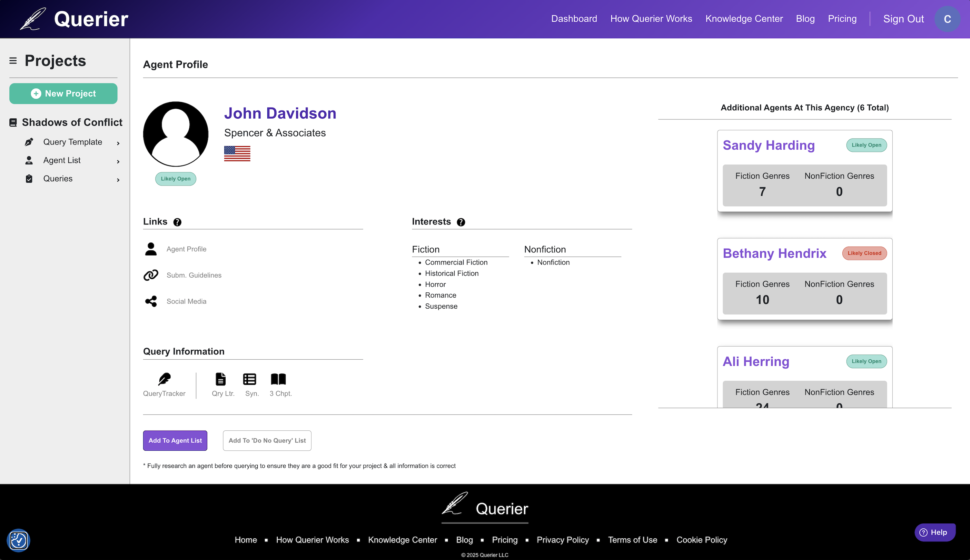Expand the Queries chevron
Viewport: 970px width, 560px height.
[x=118, y=180]
